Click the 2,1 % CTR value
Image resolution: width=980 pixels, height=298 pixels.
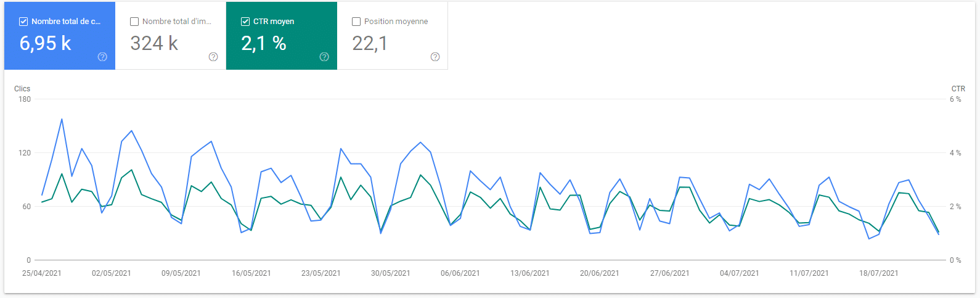coord(264,43)
